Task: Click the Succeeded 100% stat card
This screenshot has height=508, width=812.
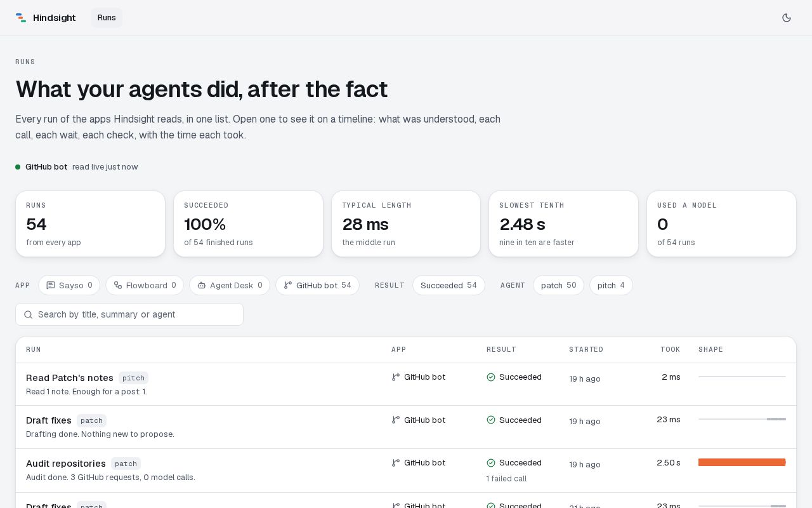Action: pyautogui.click(x=248, y=224)
